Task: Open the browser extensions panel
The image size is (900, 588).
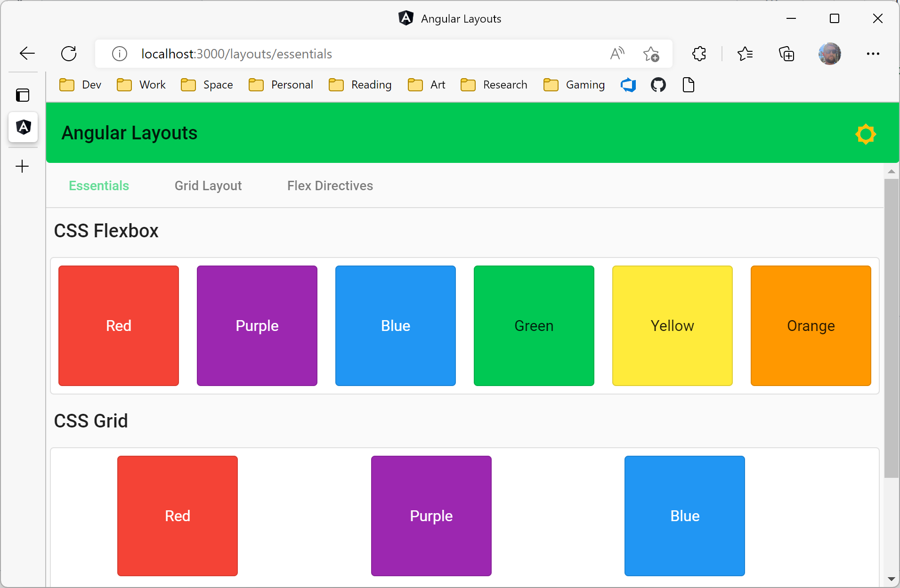Action: tap(698, 53)
